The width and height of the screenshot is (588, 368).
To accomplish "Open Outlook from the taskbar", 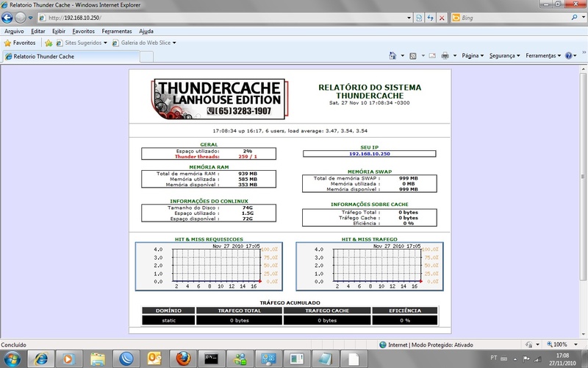I will click(154, 359).
